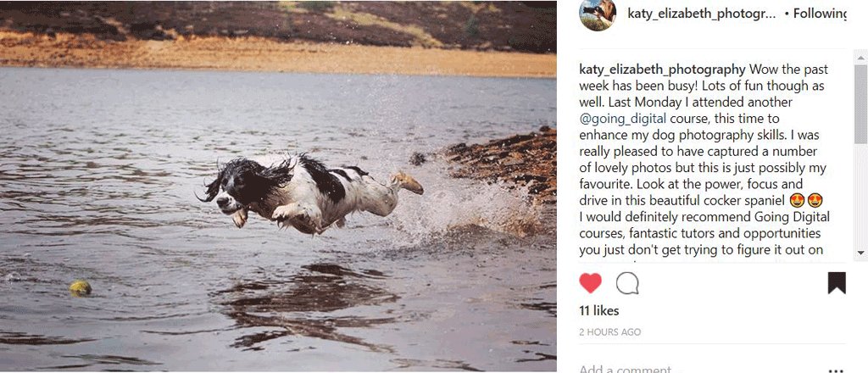The image size is (868, 373).
Task: Click the scrollbar down arrow in caption
Action: (x=861, y=253)
